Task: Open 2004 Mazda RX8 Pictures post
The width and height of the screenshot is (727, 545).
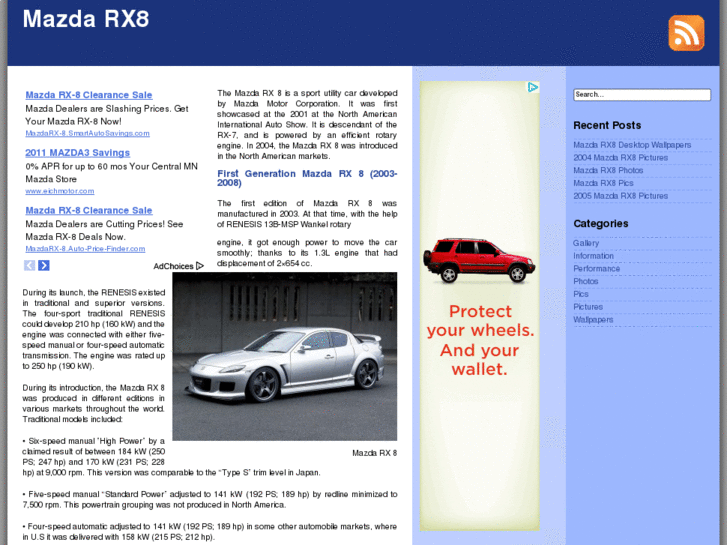Action: pos(620,158)
